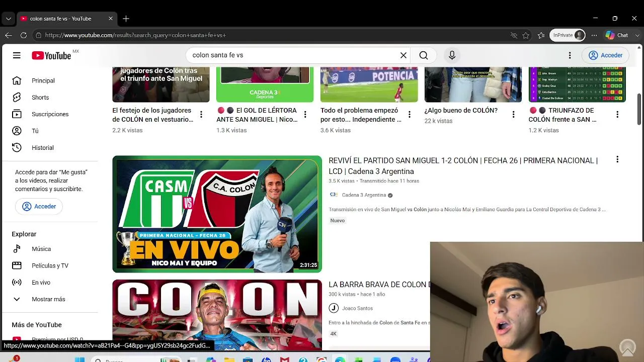The height and width of the screenshot is (362, 644).
Task: Click the Joaco Santos 'J' avatar
Action: [x=333, y=308]
